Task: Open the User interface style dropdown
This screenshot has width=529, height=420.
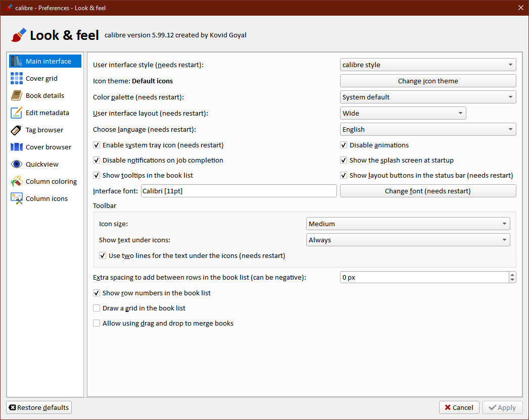Action: pyautogui.click(x=427, y=65)
